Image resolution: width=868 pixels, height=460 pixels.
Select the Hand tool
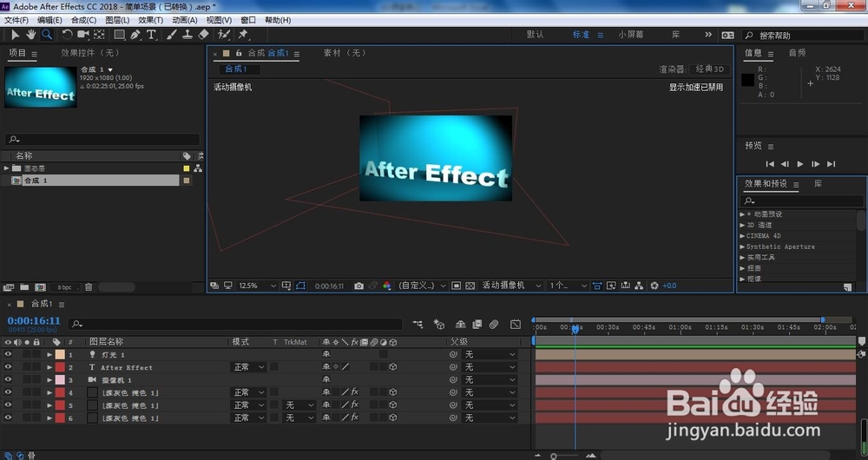[30, 35]
